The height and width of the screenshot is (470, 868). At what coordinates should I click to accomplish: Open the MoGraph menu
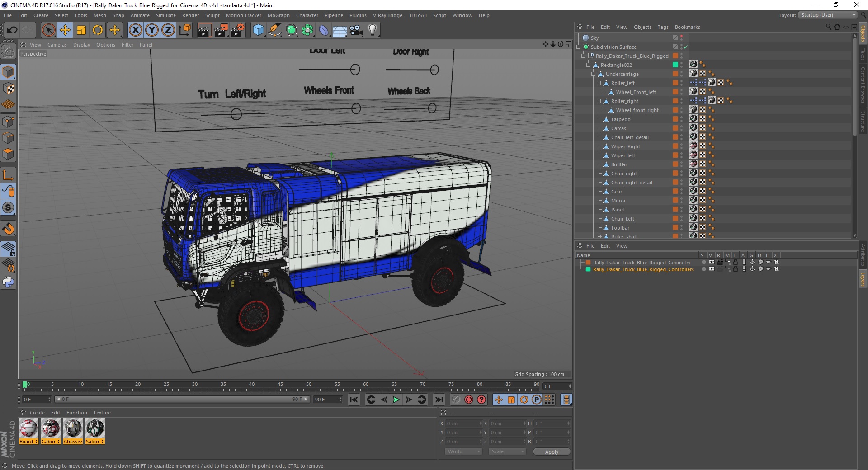[278, 15]
